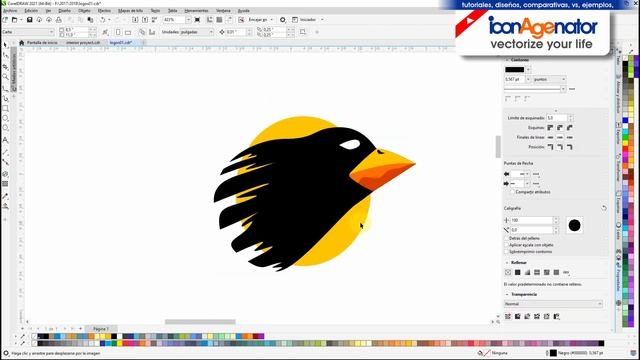Select the Text tool in the toolbox
The height and width of the screenshot is (360, 640).
point(5,140)
